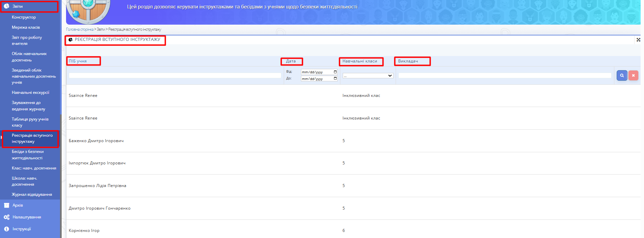Open Мережа класів in the sidebar
Image resolution: width=644 pixels, height=238 pixels.
[x=26, y=27]
